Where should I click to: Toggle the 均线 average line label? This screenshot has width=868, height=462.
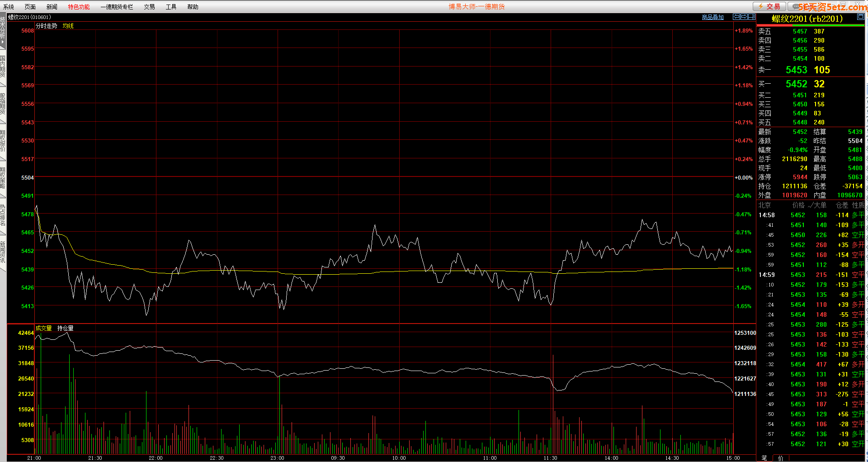tap(68, 26)
